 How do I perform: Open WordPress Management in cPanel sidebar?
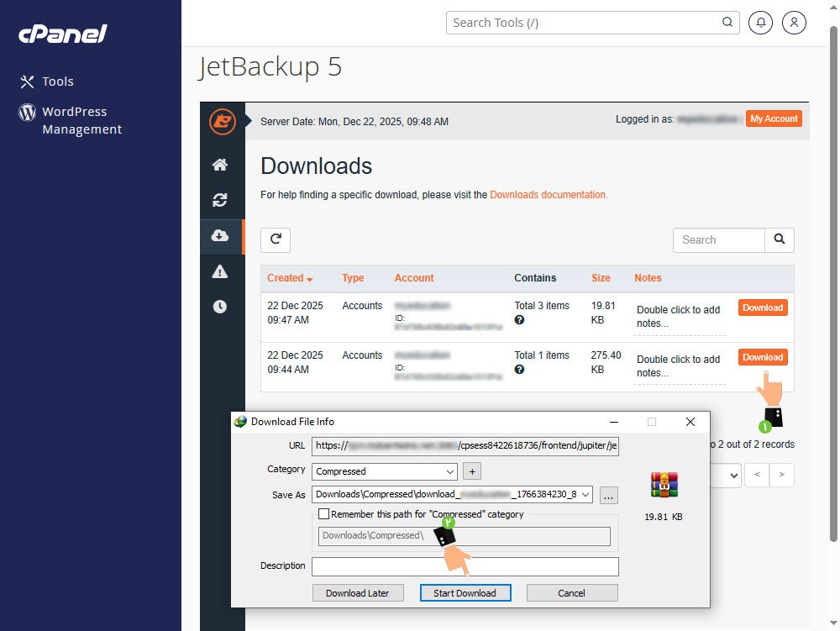(81, 120)
